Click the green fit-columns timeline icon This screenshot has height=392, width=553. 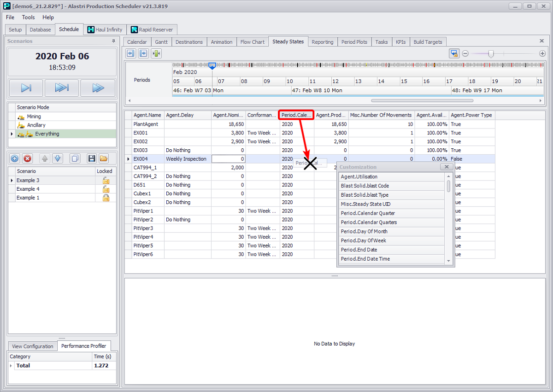pos(156,54)
